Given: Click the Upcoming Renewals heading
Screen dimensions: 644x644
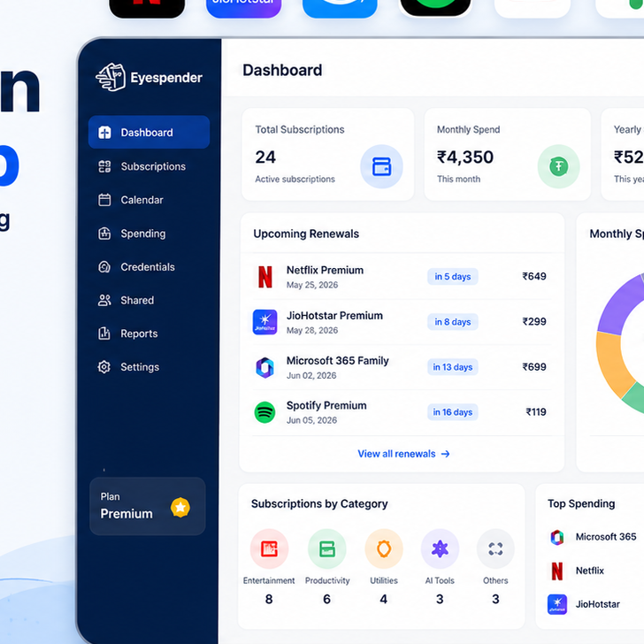Looking at the screenshot, I should tap(306, 234).
